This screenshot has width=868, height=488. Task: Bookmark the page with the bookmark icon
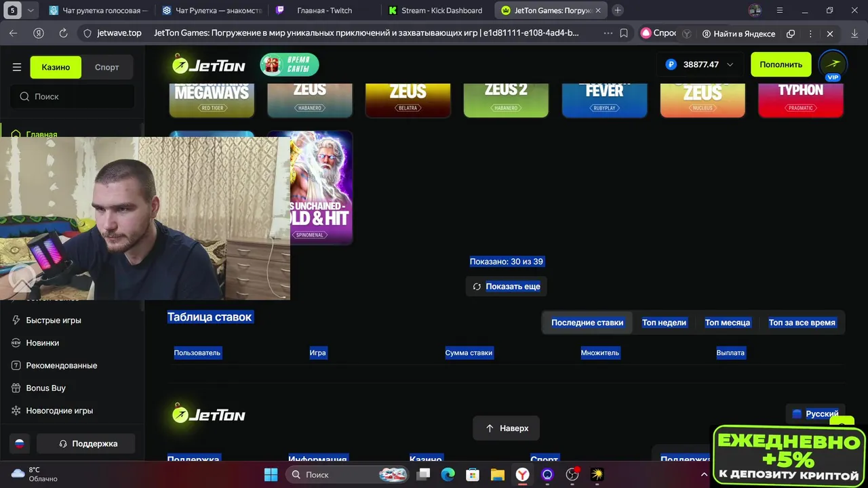624,33
